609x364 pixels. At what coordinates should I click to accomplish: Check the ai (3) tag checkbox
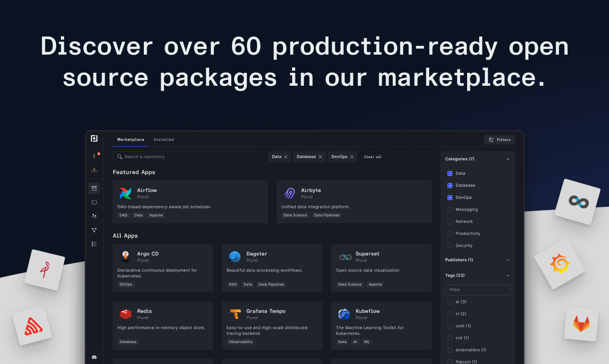450,302
